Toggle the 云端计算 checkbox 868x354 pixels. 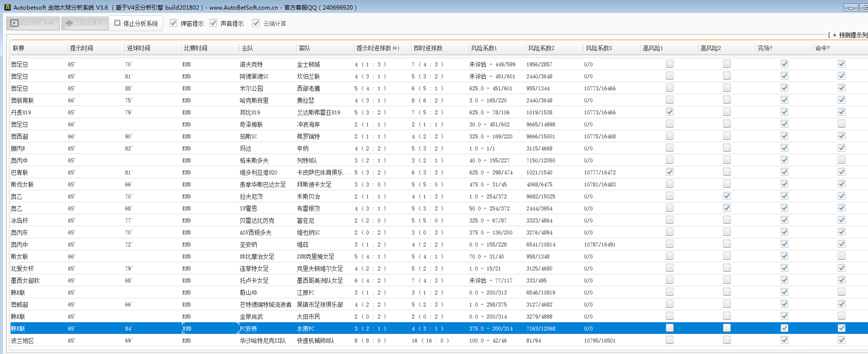click(256, 23)
